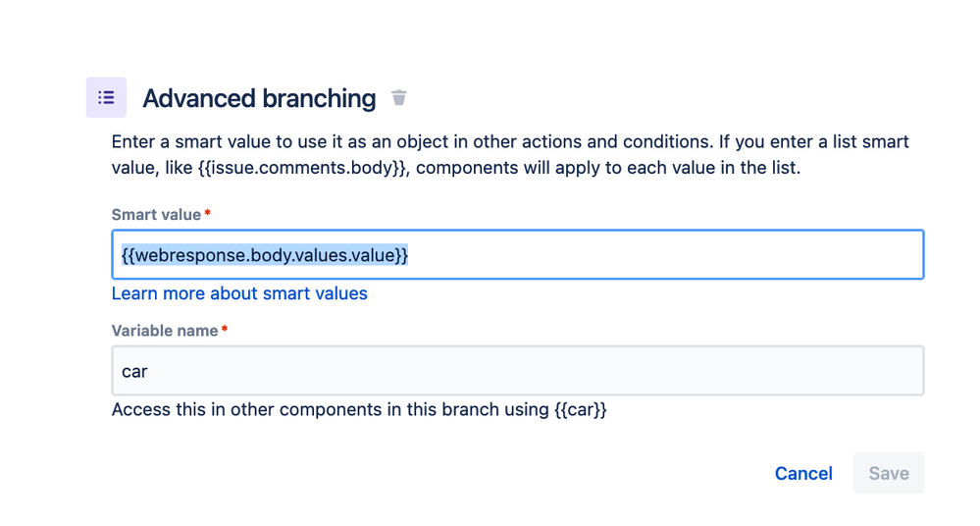Click the {{car}} helper text below Variable name
Image resolution: width=980 pixels, height=526 pixels.
click(581, 409)
